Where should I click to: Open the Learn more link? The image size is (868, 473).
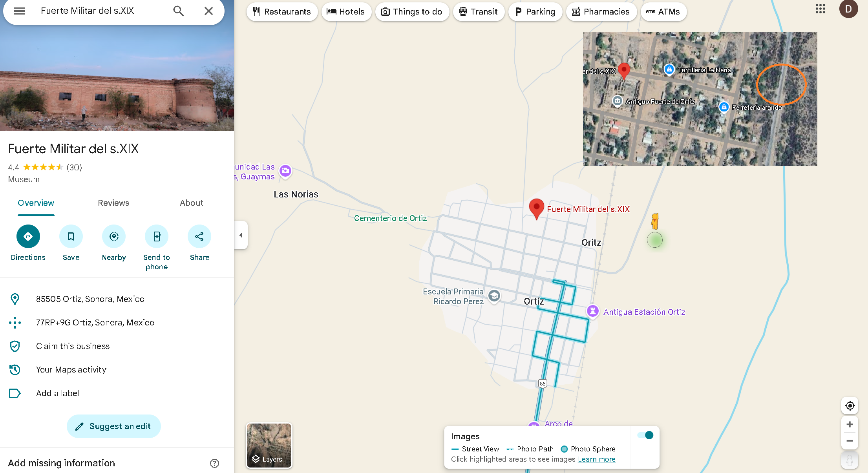(x=596, y=459)
